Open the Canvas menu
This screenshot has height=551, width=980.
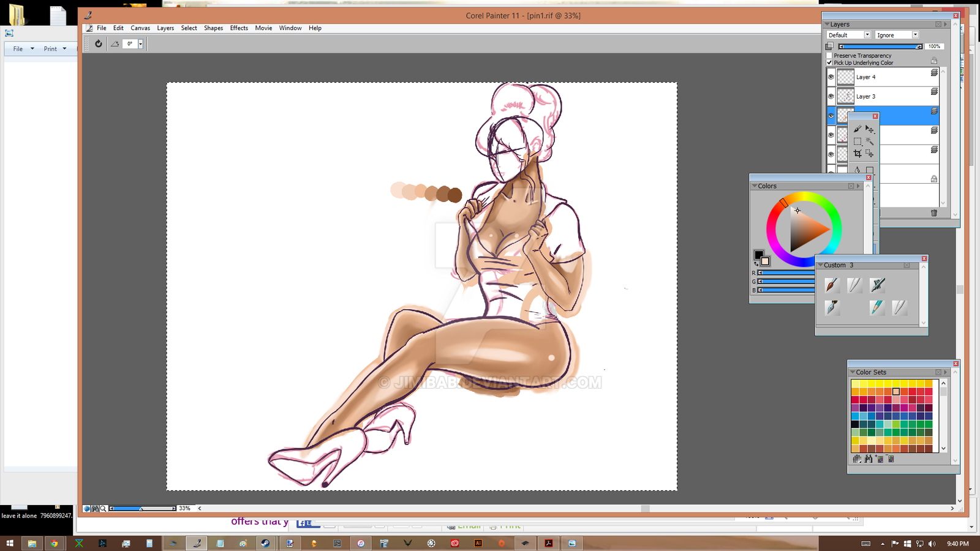pos(140,28)
